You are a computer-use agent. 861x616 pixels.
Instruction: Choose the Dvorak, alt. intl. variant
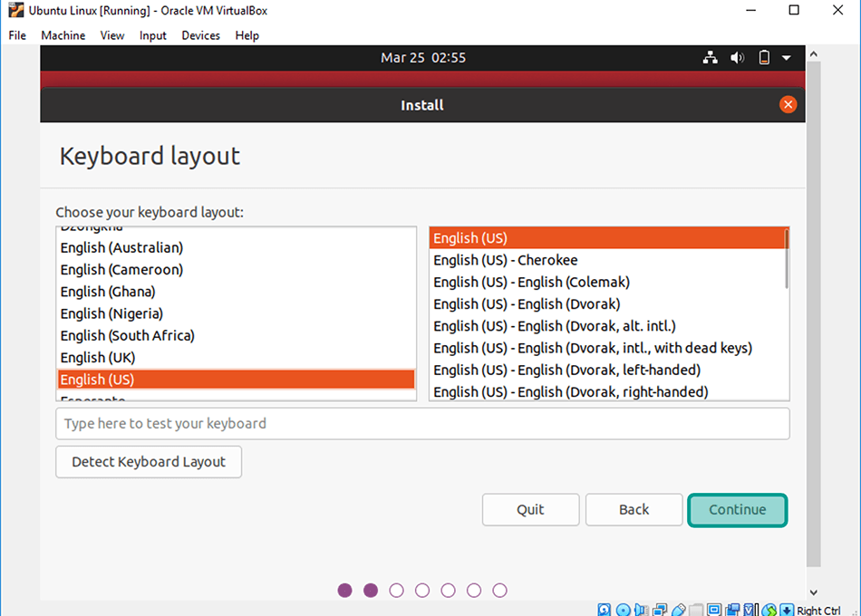tap(607, 326)
